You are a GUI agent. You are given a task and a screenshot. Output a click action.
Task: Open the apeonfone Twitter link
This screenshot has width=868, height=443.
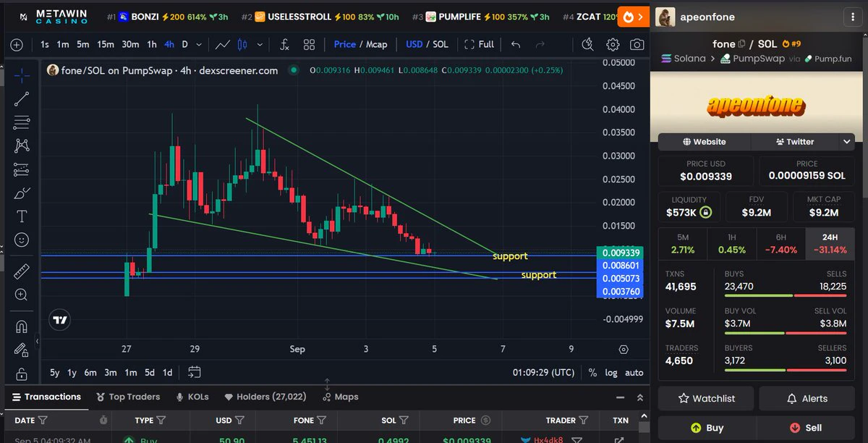click(794, 142)
